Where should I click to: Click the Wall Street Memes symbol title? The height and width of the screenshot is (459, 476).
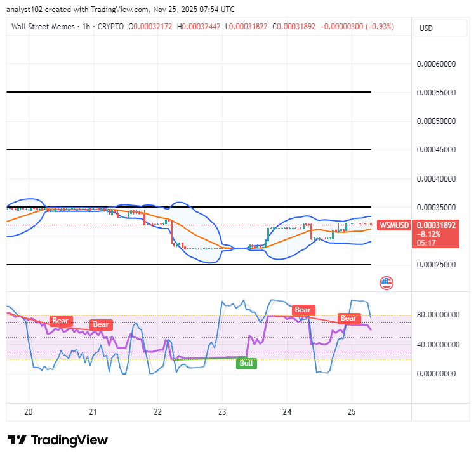[43, 27]
